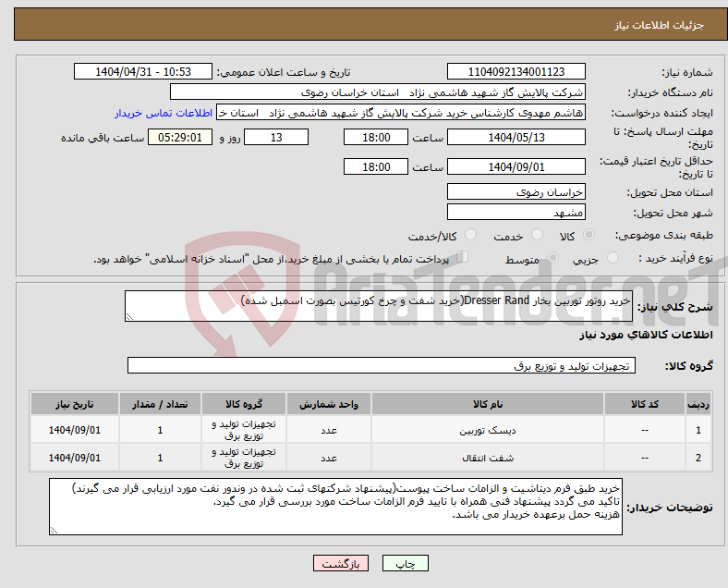Select the متوسط purchase type radio
This screenshot has height=588, width=728.
[553, 257]
